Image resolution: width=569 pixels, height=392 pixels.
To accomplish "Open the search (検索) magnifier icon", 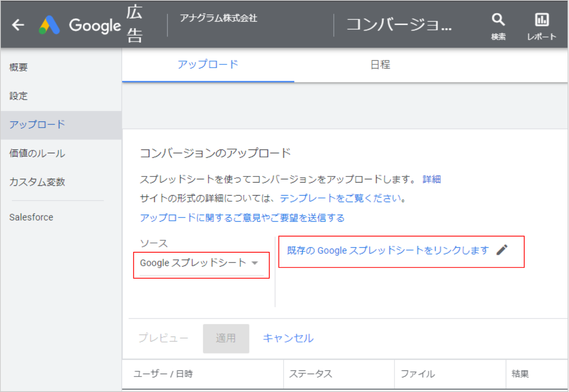I will [x=498, y=20].
